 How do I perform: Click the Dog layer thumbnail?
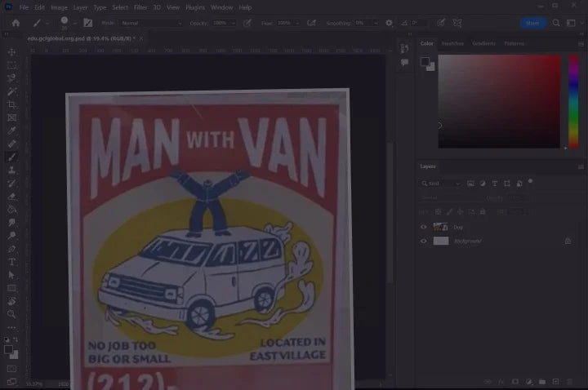pos(441,227)
